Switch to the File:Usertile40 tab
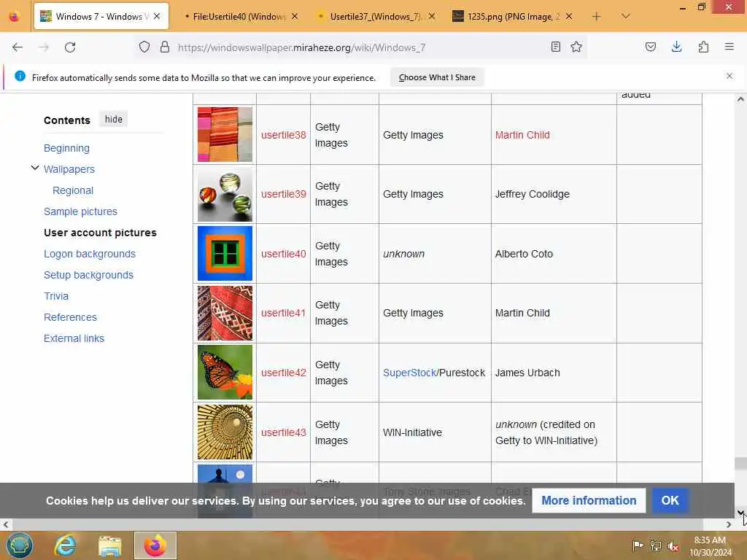Screen dimensions: 747x560 point(239,17)
